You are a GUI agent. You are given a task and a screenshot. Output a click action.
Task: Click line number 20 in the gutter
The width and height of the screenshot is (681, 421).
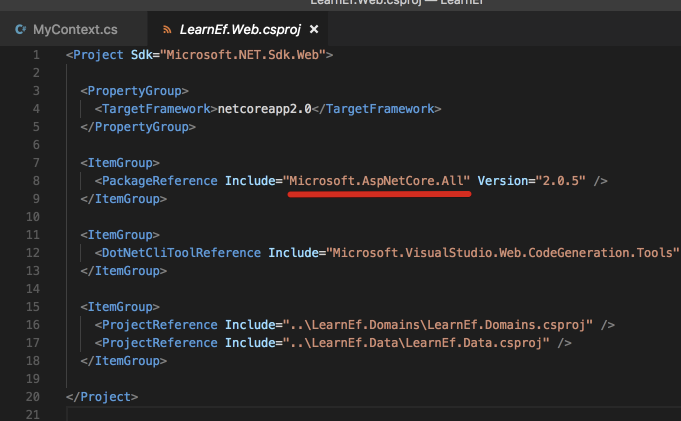[x=33, y=397]
